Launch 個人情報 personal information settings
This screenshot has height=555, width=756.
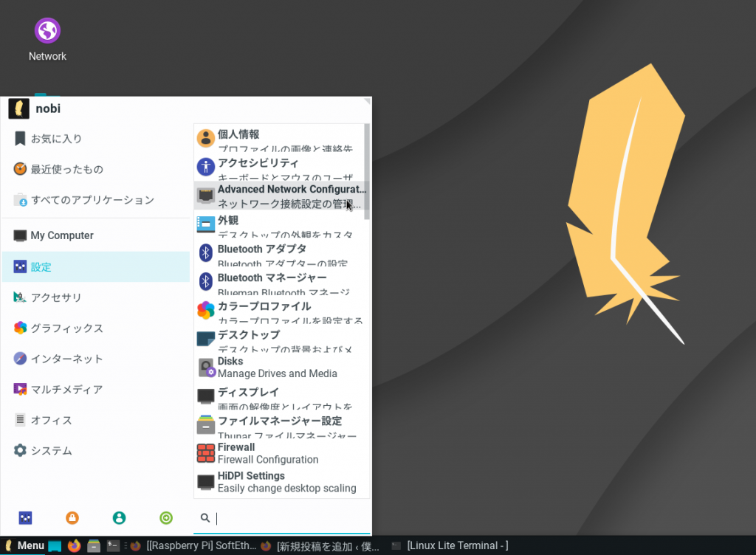[279, 138]
